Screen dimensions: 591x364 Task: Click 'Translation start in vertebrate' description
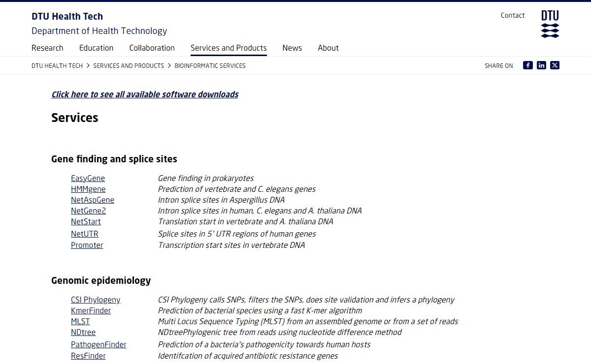(x=245, y=221)
